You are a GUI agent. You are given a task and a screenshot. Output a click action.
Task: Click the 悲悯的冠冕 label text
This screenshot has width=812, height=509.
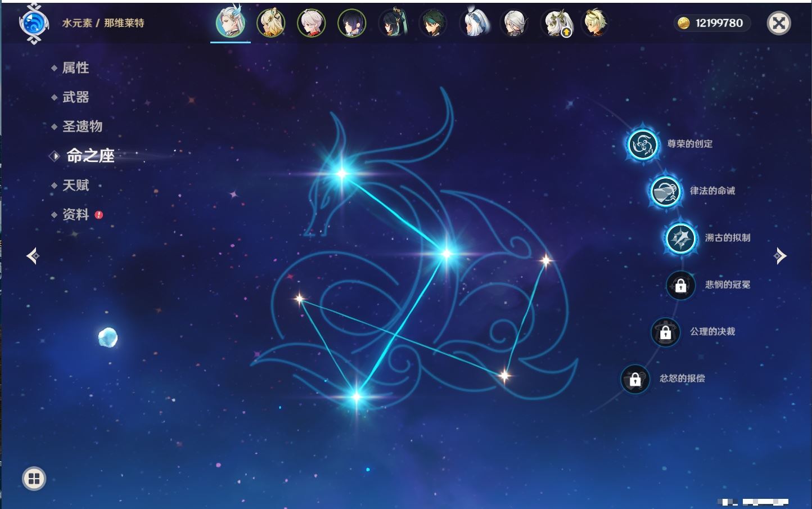pyautogui.click(x=728, y=285)
